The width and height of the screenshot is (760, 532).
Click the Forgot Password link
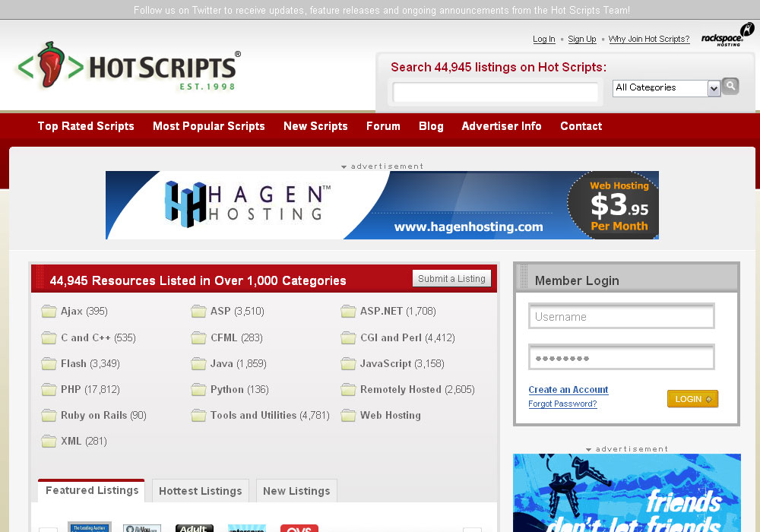pyautogui.click(x=562, y=404)
